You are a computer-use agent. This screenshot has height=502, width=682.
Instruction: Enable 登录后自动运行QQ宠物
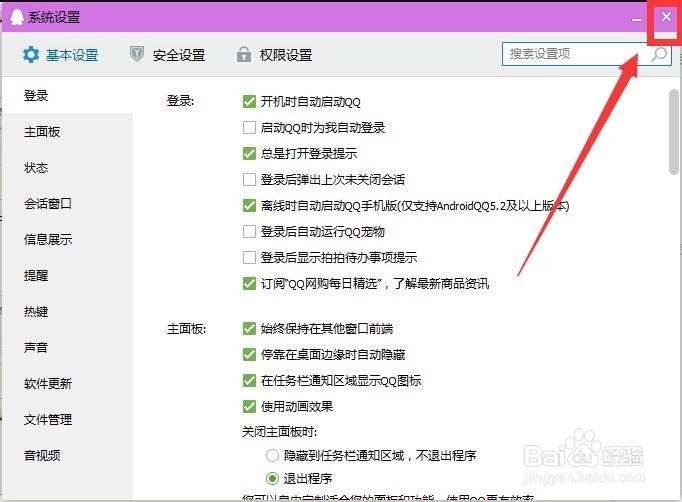(x=249, y=231)
